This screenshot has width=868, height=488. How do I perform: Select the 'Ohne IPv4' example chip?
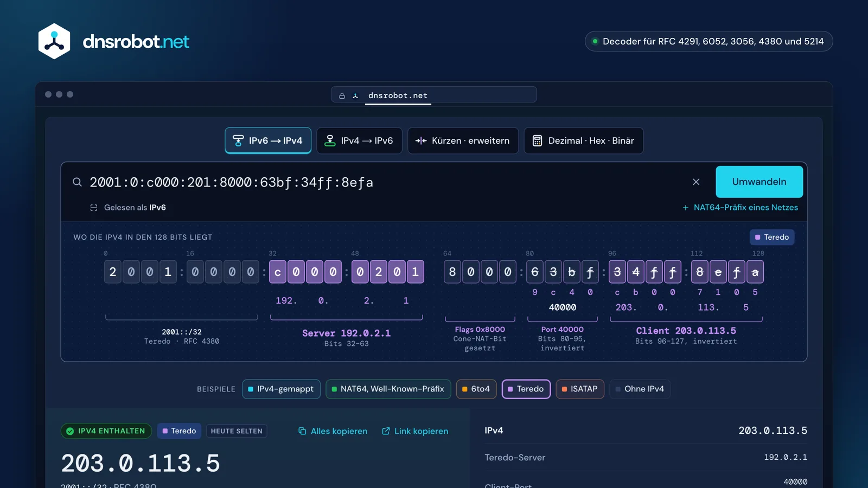[x=640, y=389]
